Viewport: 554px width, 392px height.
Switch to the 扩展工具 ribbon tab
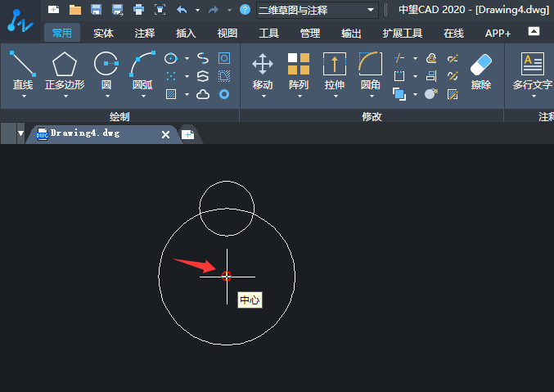click(x=403, y=34)
